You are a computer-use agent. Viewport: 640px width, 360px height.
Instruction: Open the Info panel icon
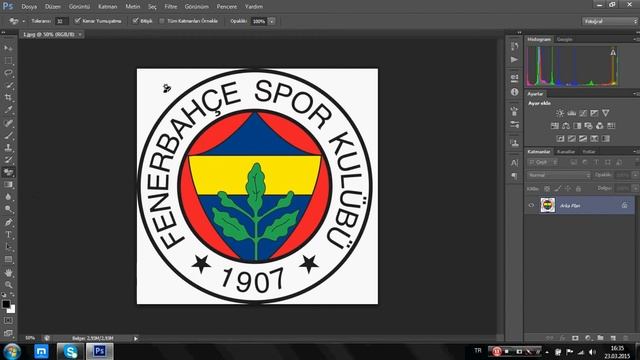(514, 92)
